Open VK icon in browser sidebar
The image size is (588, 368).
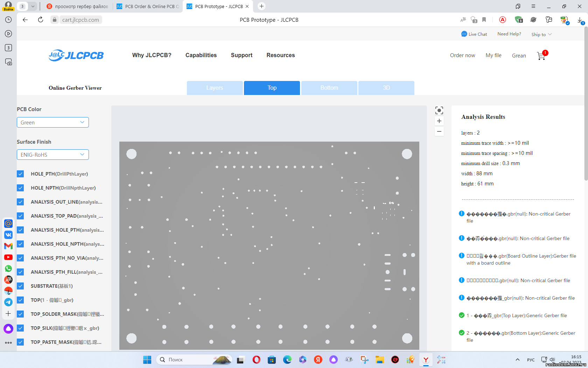8,235
